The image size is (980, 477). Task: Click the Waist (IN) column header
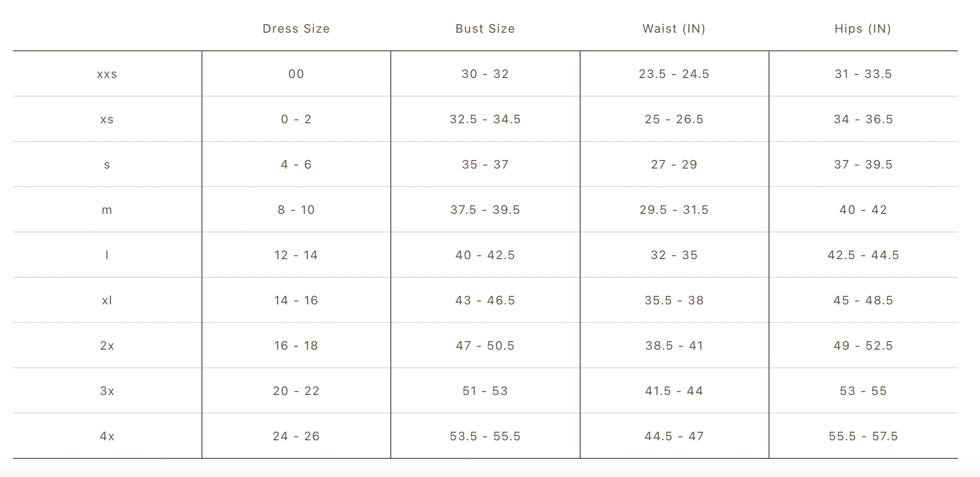[674, 29]
